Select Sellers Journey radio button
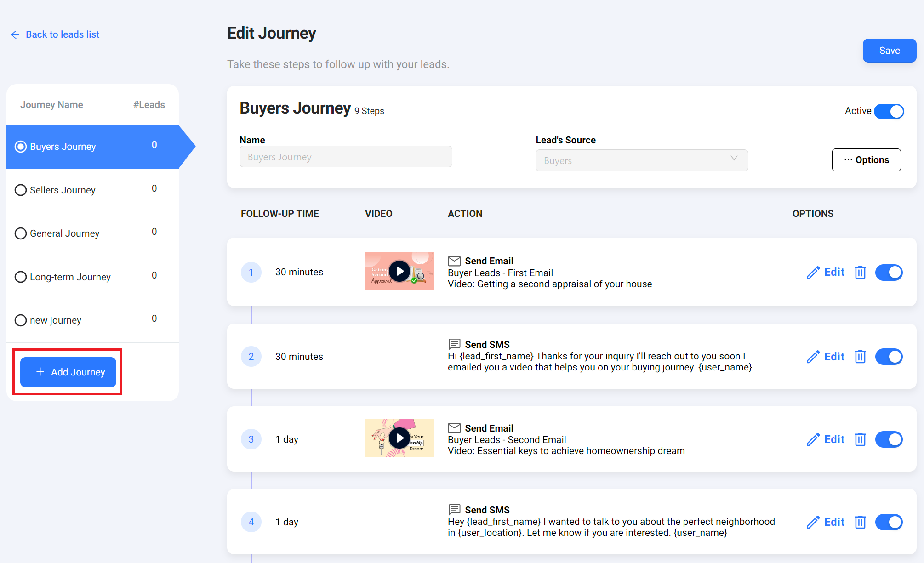This screenshot has width=924, height=563. click(21, 190)
